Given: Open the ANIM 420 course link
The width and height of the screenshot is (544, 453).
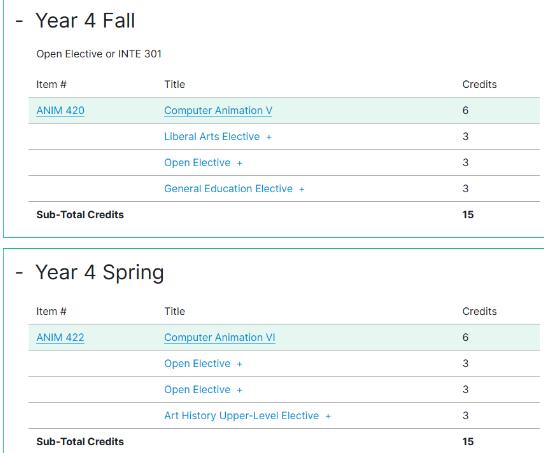Looking at the screenshot, I should click(60, 110).
